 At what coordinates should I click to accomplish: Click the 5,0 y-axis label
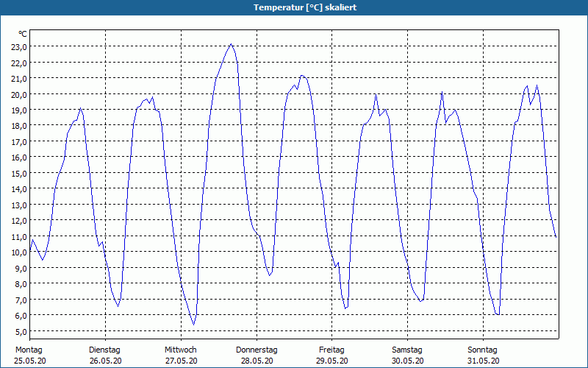(20, 332)
